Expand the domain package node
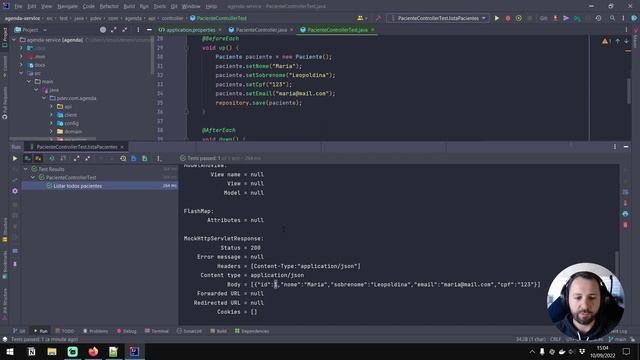This screenshot has width=640, height=360. pos(51,132)
